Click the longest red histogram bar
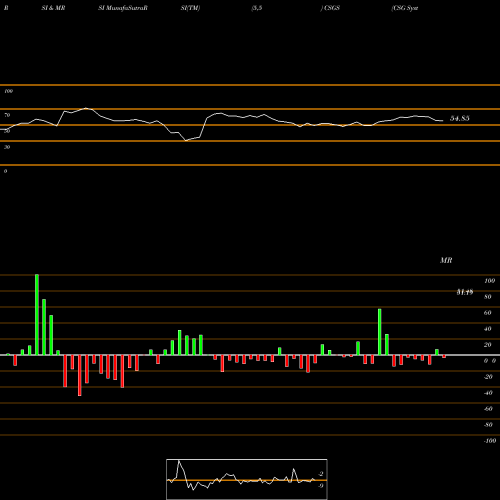Viewport: 500px width, 500px height. [80, 375]
